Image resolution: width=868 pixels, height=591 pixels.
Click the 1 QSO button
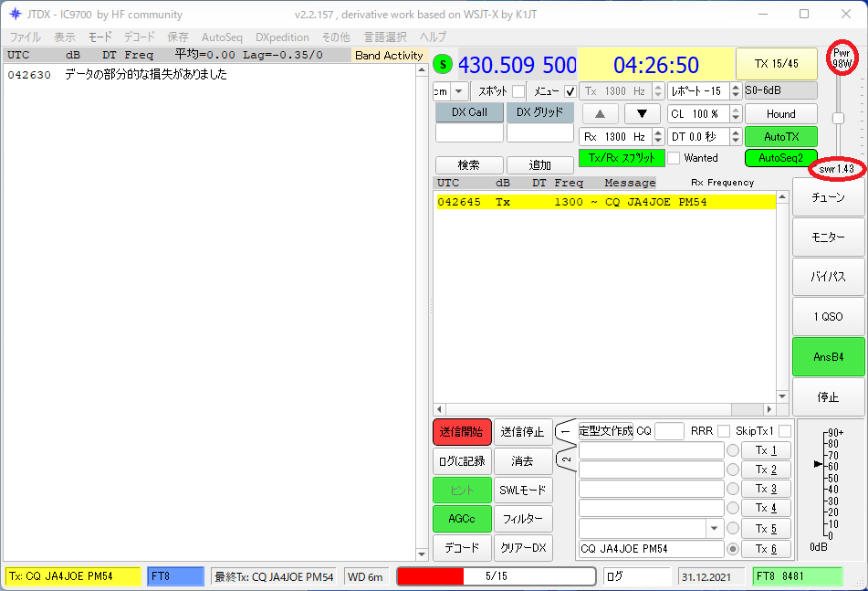coord(828,317)
